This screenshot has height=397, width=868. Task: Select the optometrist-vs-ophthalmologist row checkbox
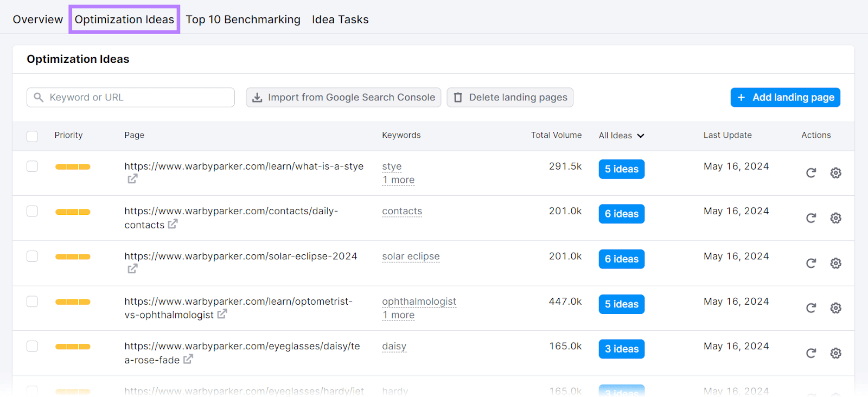(x=33, y=301)
